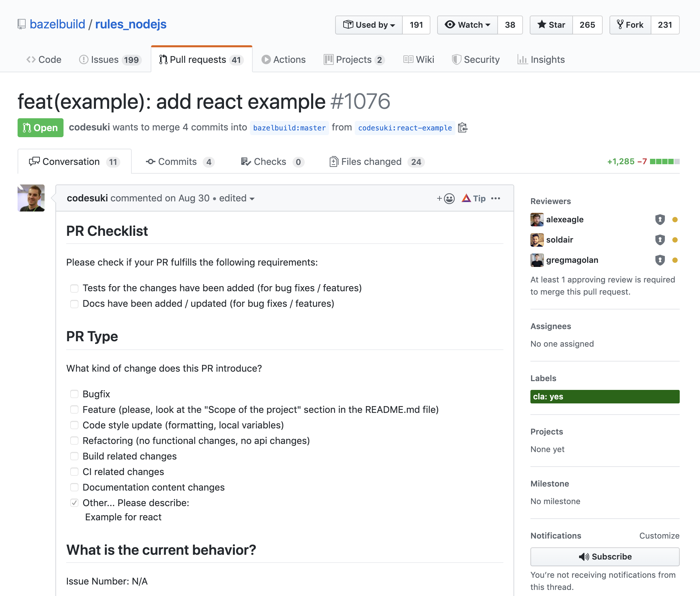Check Docs have been added / updated
The width and height of the screenshot is (700, 596).
pyautogui.click(x=74, y=304)
